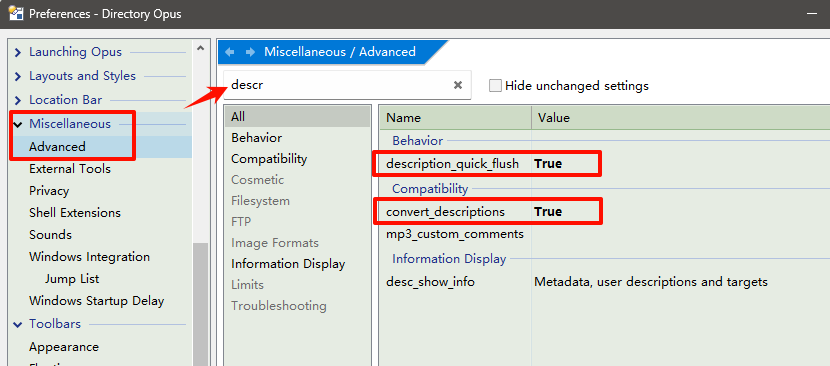Click the Miscellaneous / Advanced breadcrumb title
The width and height of the screenshot is (830, 366).
coord(340,52)
